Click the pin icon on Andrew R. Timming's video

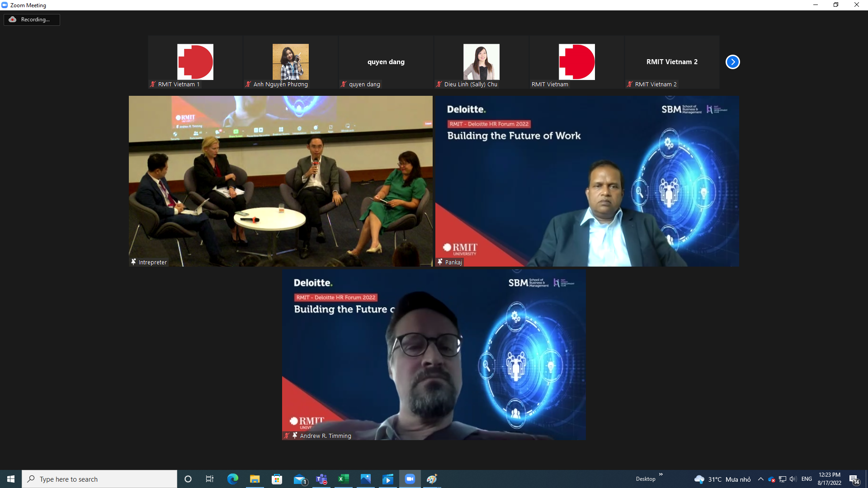295,436
